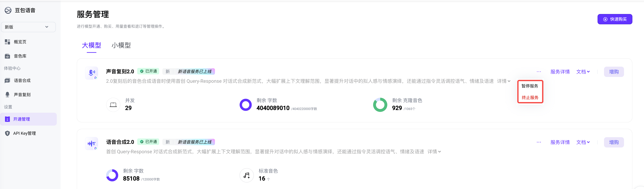This screenshot has width=644, height=189.
Task: Click the 声音复刻 microphone sidebar icon
Action: pos(8,95)
